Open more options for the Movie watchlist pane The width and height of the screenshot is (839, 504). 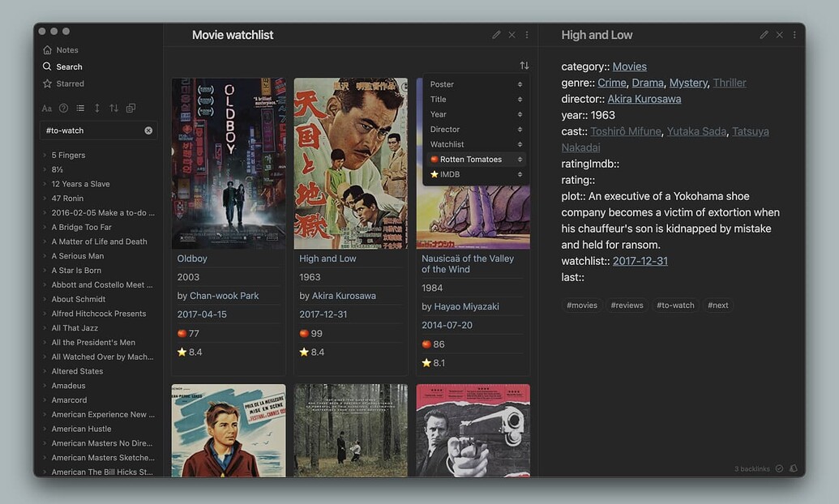pyautogui.click(x=526, y=35)
